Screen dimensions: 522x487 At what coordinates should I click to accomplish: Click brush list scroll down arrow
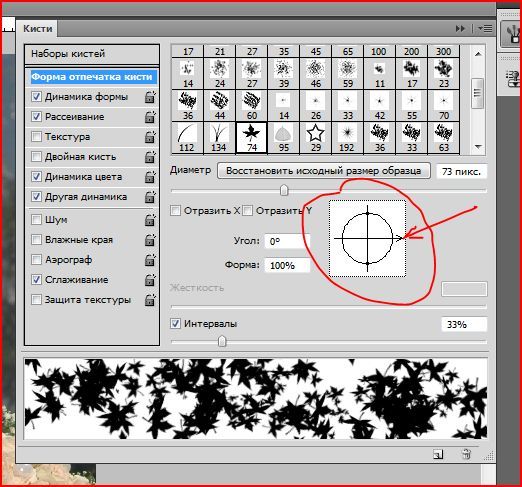tap(478, 147)
